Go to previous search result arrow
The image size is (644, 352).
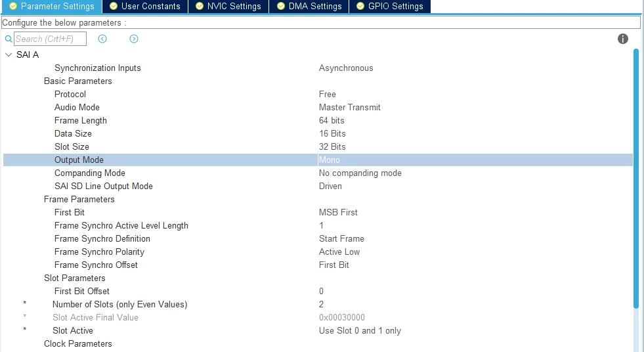(102, 39)
